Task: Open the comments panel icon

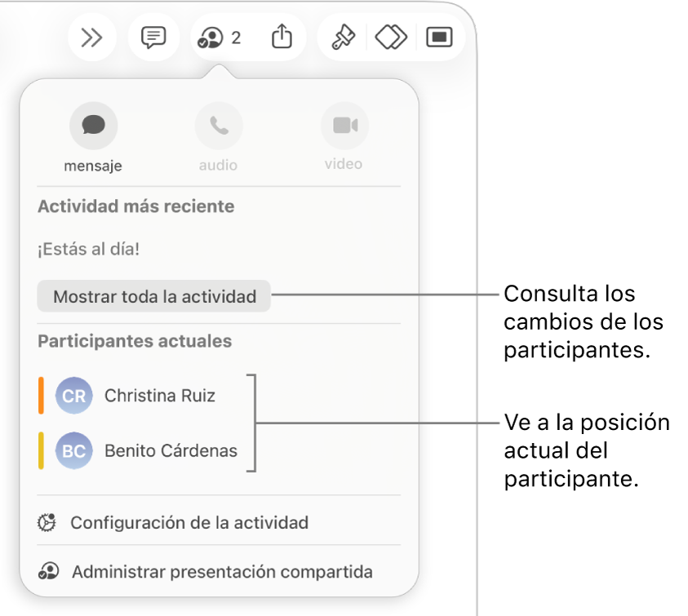Action: tap(153, 37)
